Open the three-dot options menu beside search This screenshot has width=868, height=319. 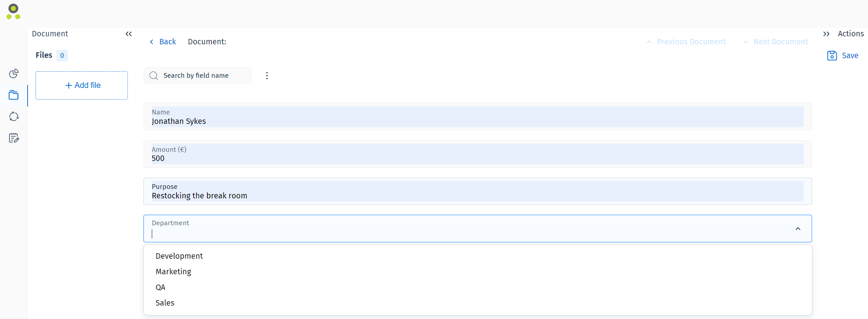tap(267, 75)
